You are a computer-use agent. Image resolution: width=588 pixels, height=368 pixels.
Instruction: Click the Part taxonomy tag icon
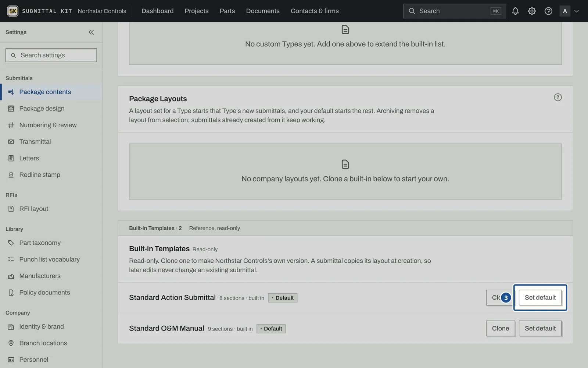11,243
